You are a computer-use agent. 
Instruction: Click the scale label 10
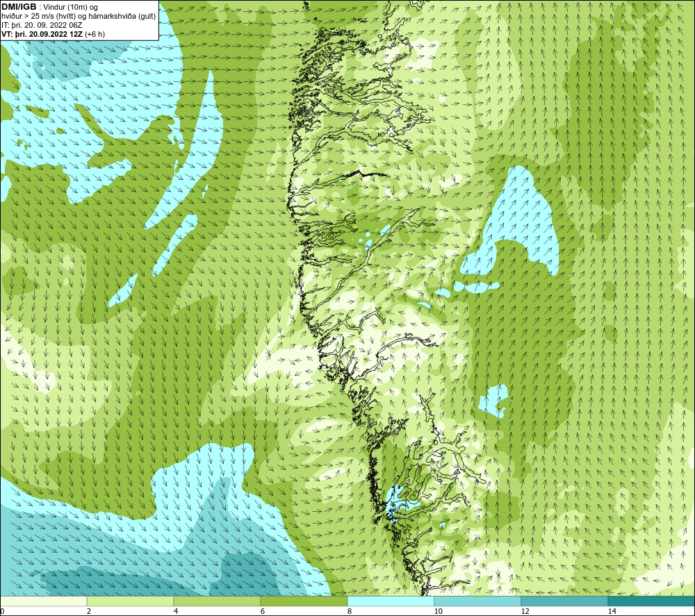coord(438,612)
